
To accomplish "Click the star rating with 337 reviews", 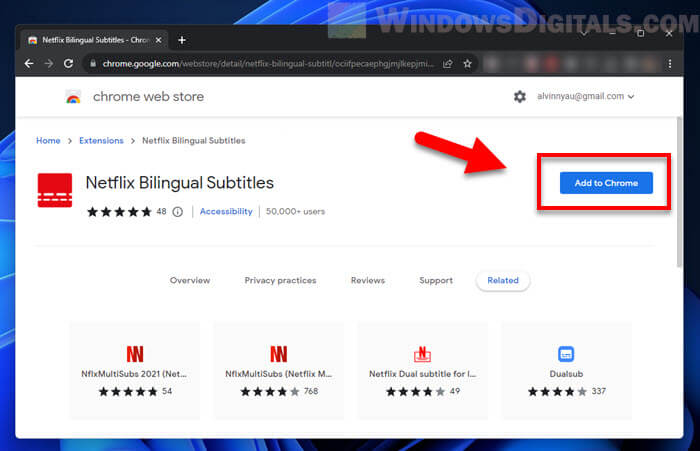I will (x=557, y=392).
